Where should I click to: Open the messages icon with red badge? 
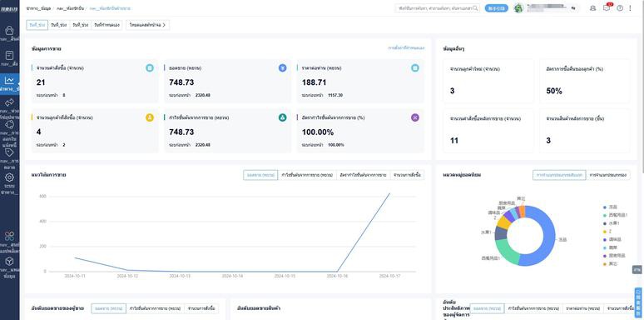(x=607, y=7)
